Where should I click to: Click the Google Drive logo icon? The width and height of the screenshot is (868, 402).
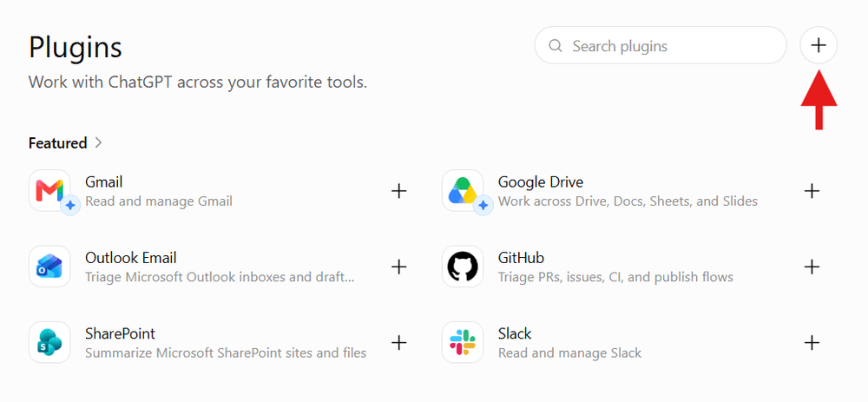463,190
